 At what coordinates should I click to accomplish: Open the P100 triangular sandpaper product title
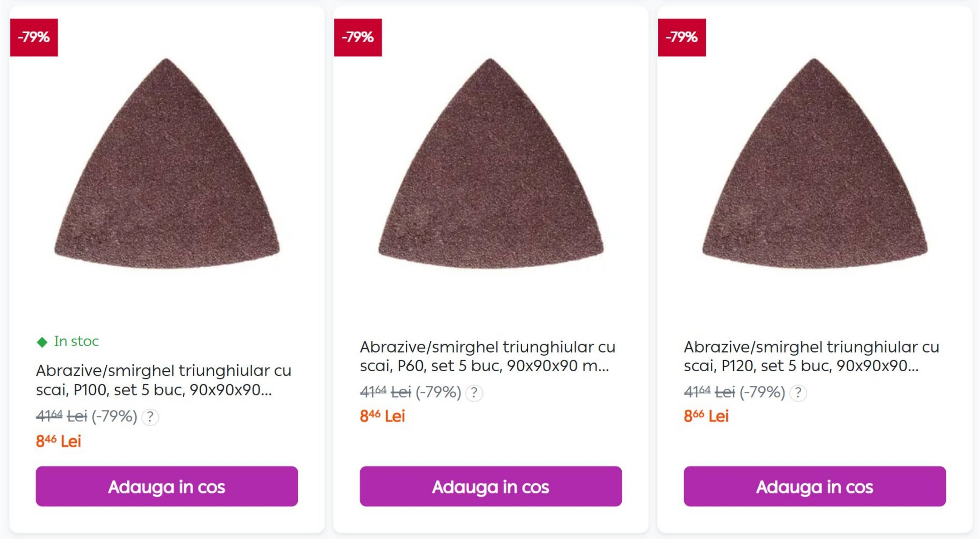coord(164,380)
